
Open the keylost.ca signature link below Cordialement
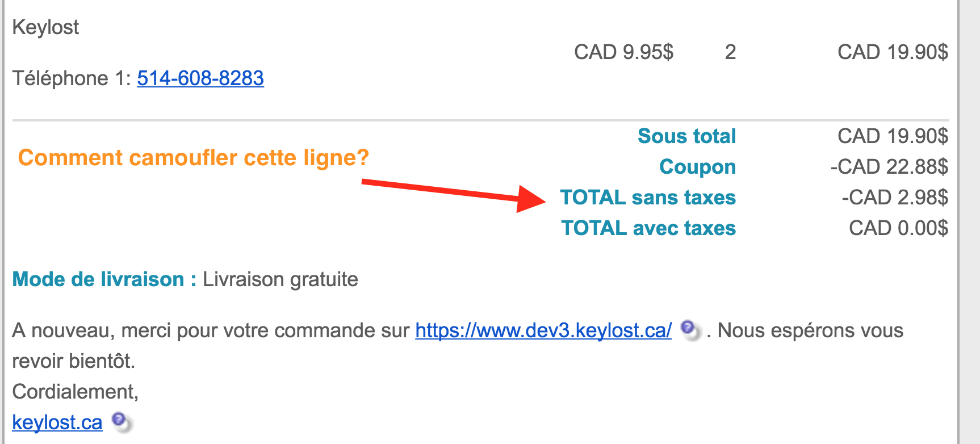pos(57,422)
